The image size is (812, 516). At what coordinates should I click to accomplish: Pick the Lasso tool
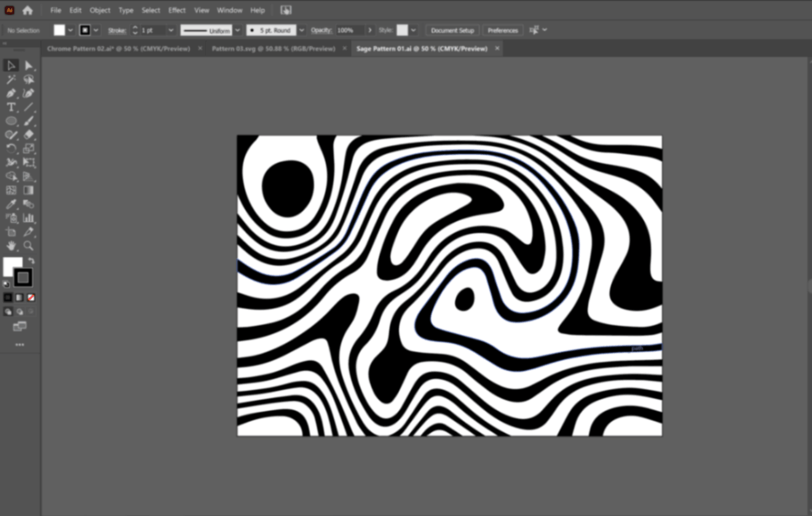pos(28,79)
